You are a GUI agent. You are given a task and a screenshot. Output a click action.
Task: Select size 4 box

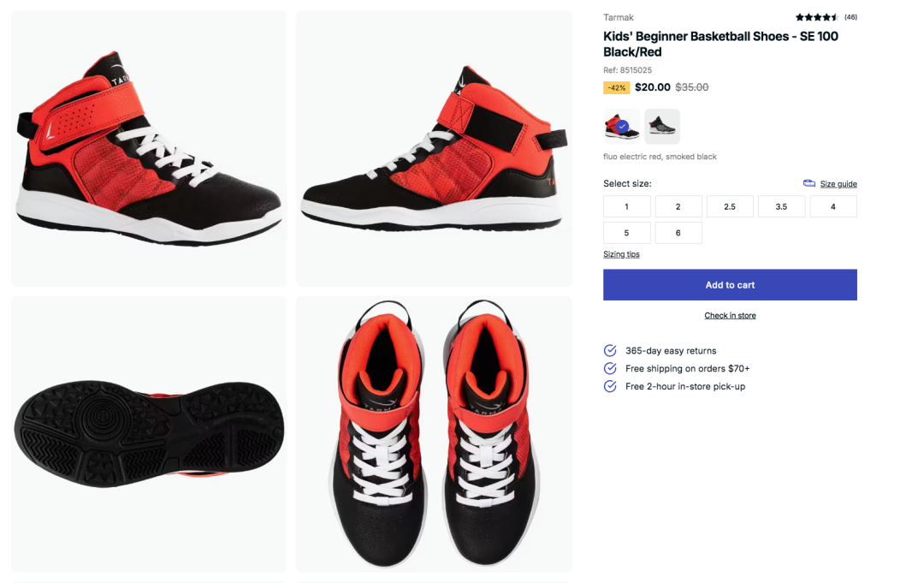point(833,207)
